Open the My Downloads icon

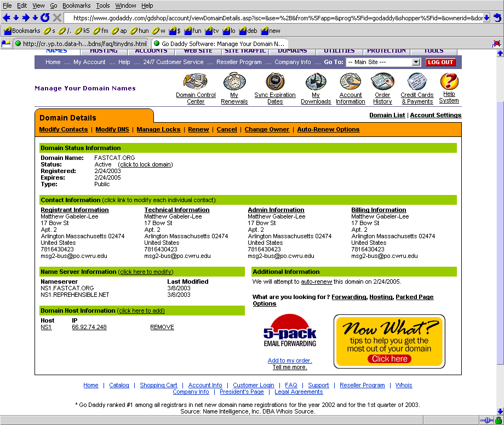[316, 81]
